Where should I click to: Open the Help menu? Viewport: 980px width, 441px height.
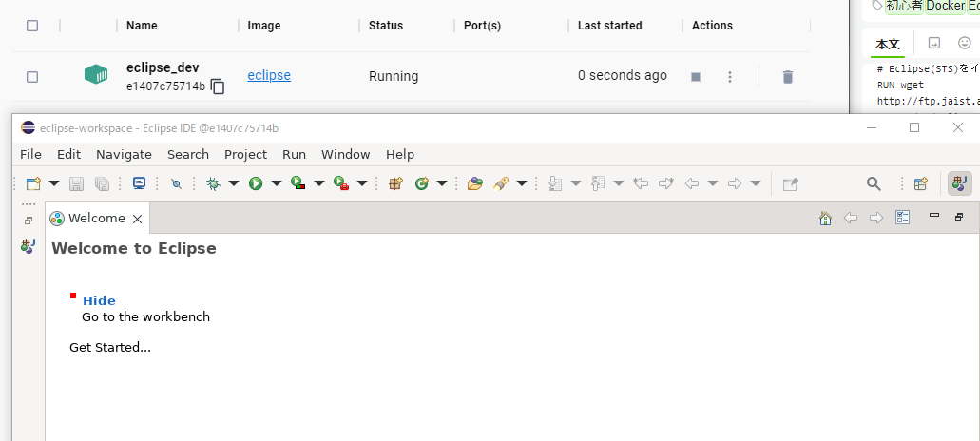[x=400, y=154]
